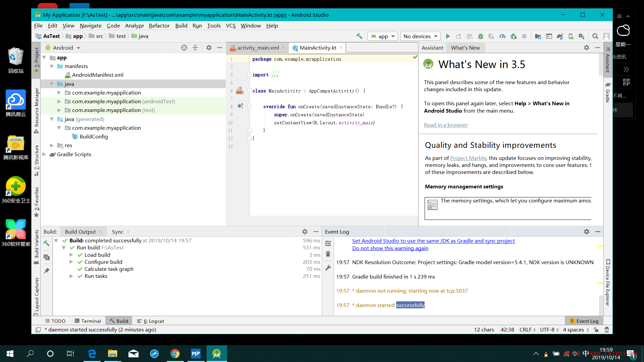This screenshot has height=362, width=644.
Task: Open SDK Manager icon in toolbar
Action: coord(582,36)
